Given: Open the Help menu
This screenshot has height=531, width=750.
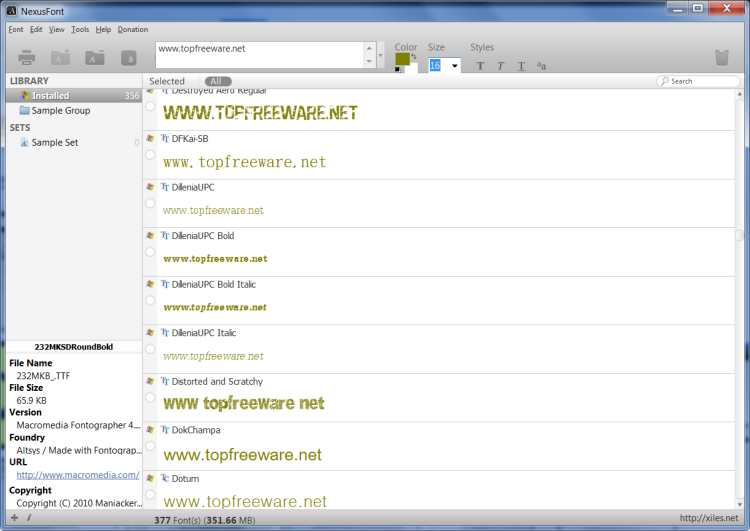Looking at the screenshot, I should click(103, 29).
